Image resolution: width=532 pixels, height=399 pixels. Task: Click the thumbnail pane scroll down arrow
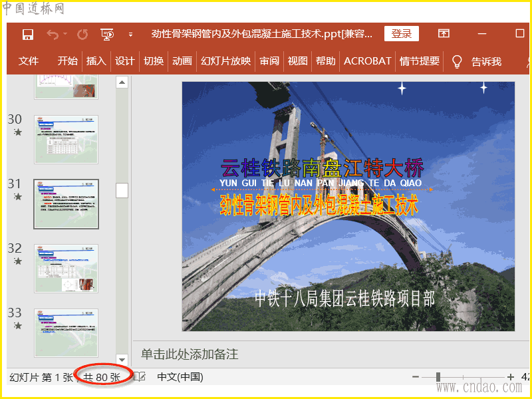(x=122, y=360)
